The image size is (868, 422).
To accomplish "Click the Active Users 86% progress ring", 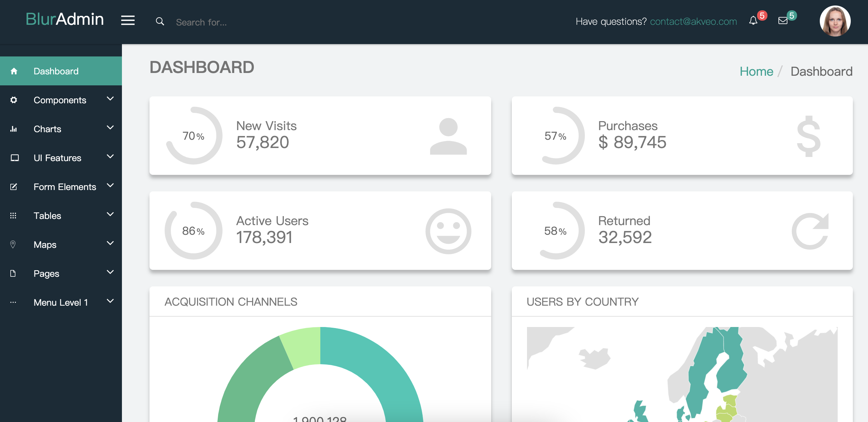I will pyautogui.click(x=194, y=231).
